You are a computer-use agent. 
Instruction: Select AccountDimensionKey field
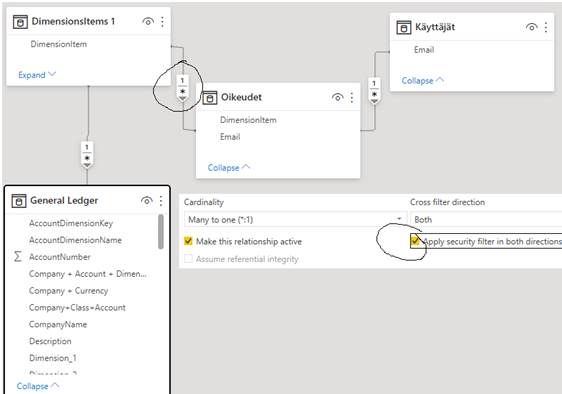pyautogui.click(x=71, y=223)
